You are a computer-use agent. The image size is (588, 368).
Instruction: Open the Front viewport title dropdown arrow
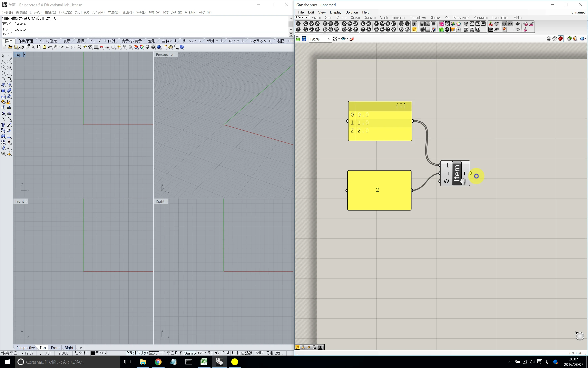[x=27, y=201]
